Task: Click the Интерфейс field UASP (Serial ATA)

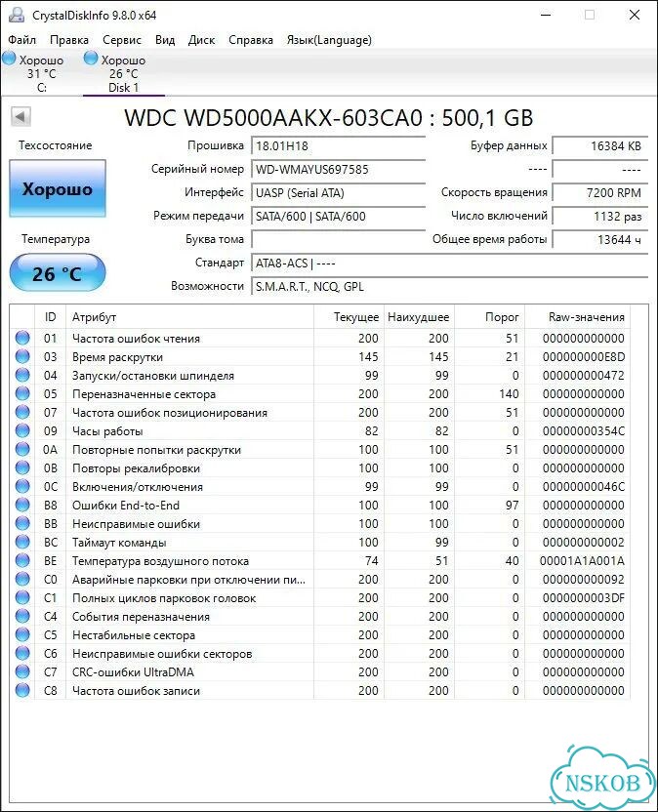Action: pyautogui.click(x=339, y=193)
